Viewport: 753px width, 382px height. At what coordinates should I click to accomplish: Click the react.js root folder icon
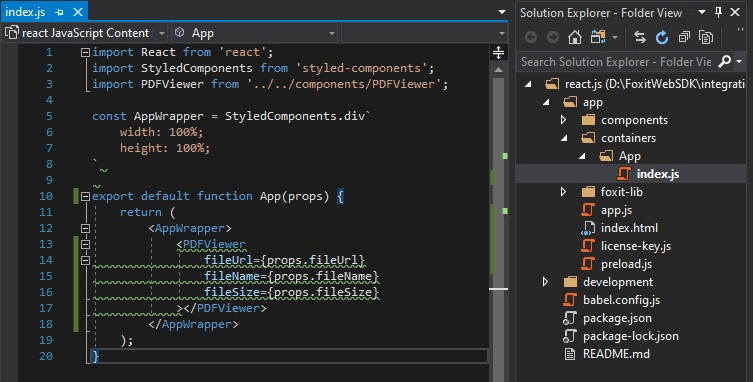(x=552, y=84)
